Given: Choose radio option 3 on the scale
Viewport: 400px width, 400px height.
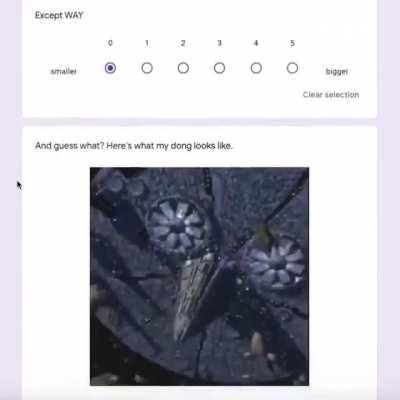Looking at the screenshot, I should pos(219,68).
